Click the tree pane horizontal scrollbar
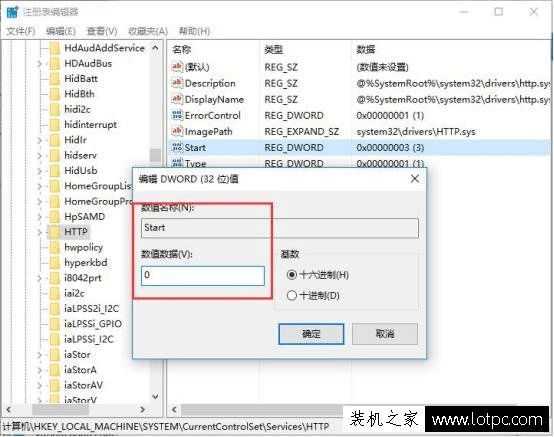Screen dimensions: 554x437 76,409
